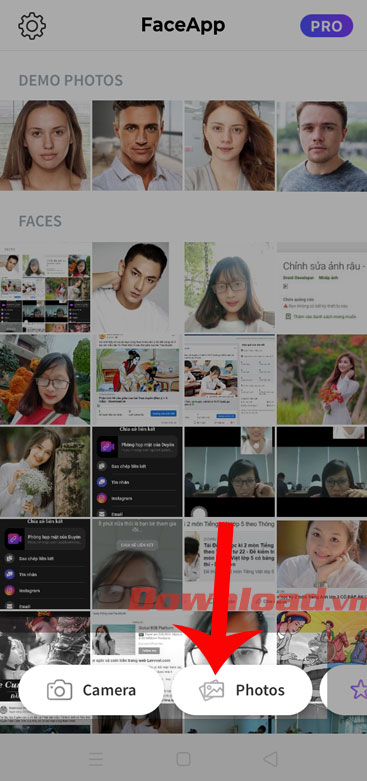Choose blurry close-up face with glasses
This screenshot has width=367, height=781.
(x=137, y=564)
